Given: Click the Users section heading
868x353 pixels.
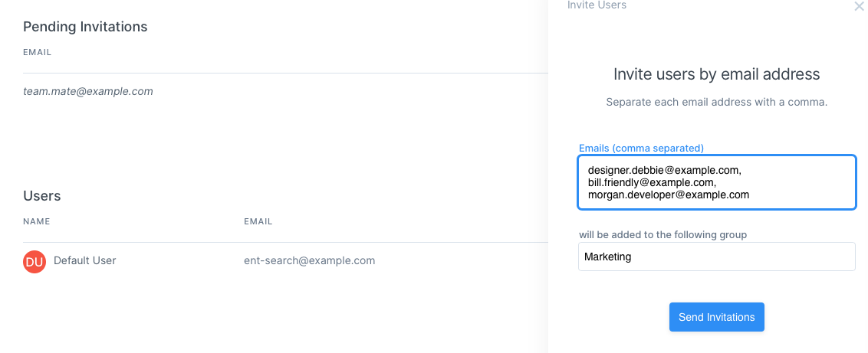Looking at the screenshot, I should (42, 195).
